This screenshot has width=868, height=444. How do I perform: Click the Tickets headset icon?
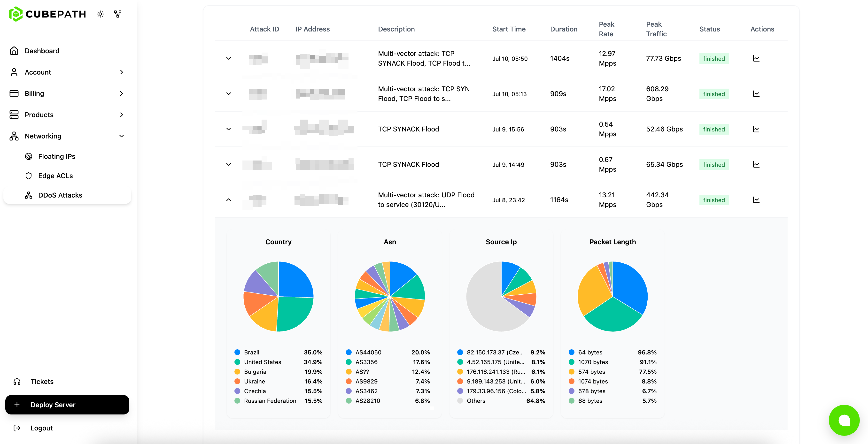[x=16, y=381]
